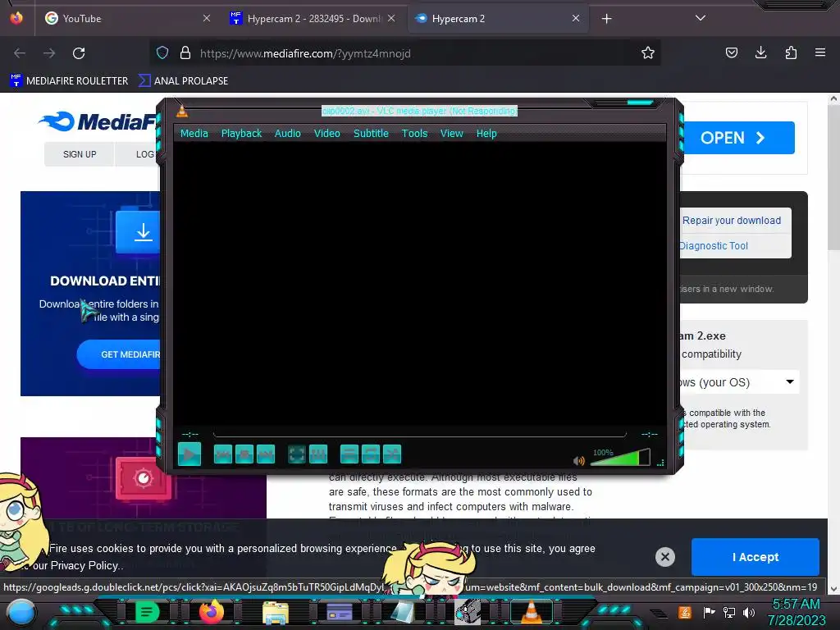840x630 pixels.
Task: Toggle the VLC playlist view
Action: [x=349, y=454]
